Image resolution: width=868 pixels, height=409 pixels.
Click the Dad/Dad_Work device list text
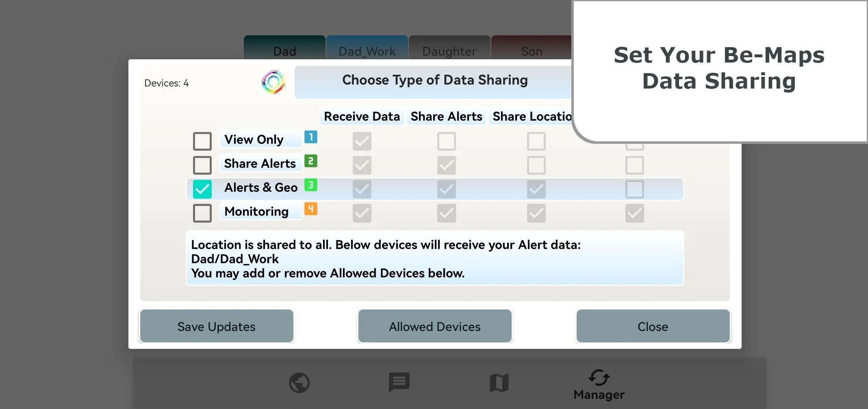[235, 259]
